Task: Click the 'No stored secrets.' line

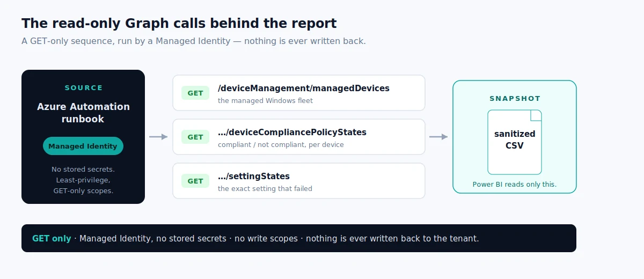Action: tap(83, 169)
